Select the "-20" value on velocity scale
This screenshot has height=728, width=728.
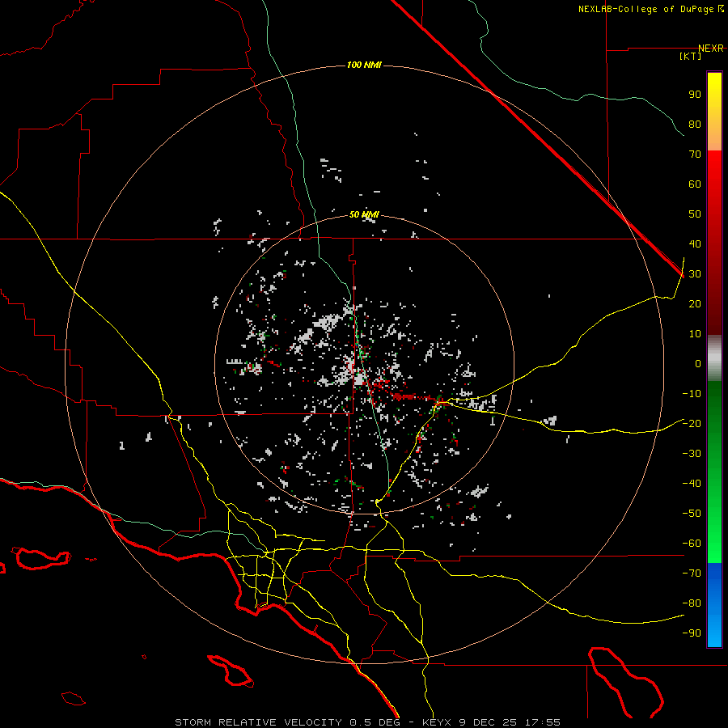pyautogui.click(x=692, y=424)
